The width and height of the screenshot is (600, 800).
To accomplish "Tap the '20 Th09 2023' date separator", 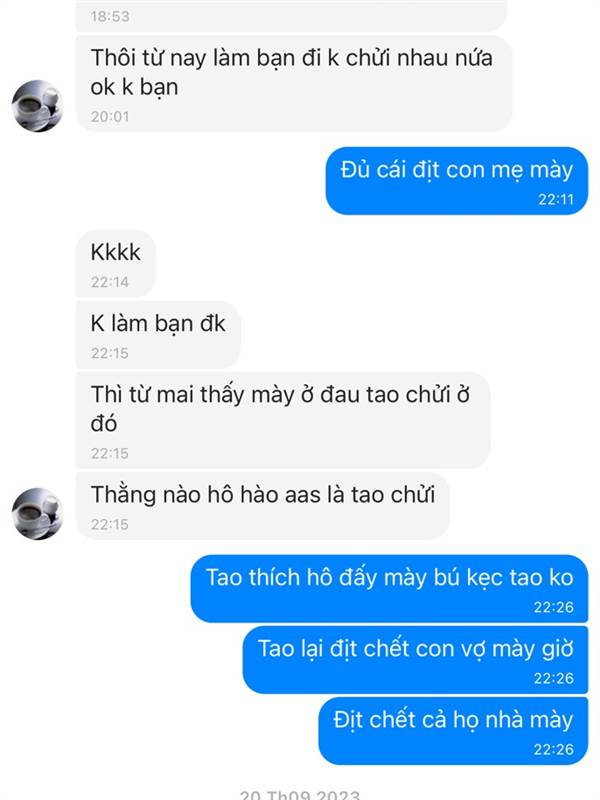I will tap(300, 794).
